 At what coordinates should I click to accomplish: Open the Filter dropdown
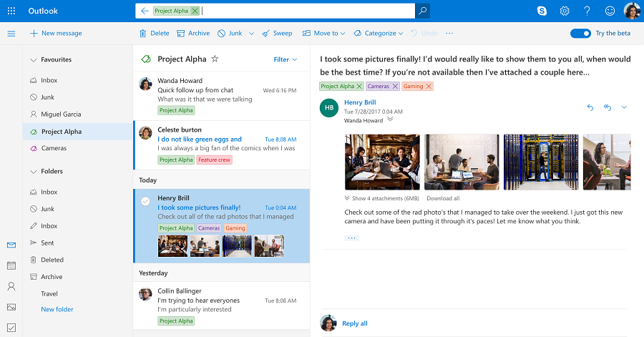(x=285, y=59)
